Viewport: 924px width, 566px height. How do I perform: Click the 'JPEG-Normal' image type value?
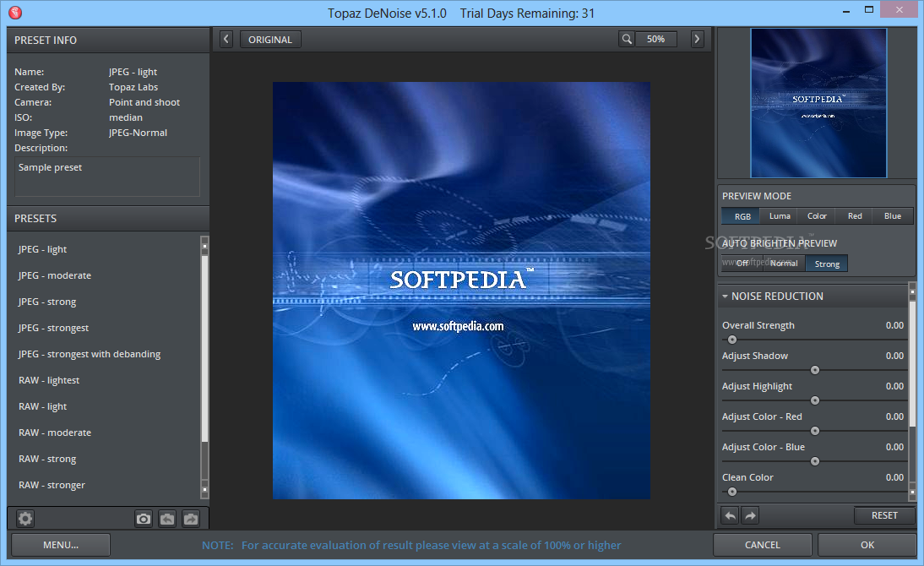coord(138,133)
